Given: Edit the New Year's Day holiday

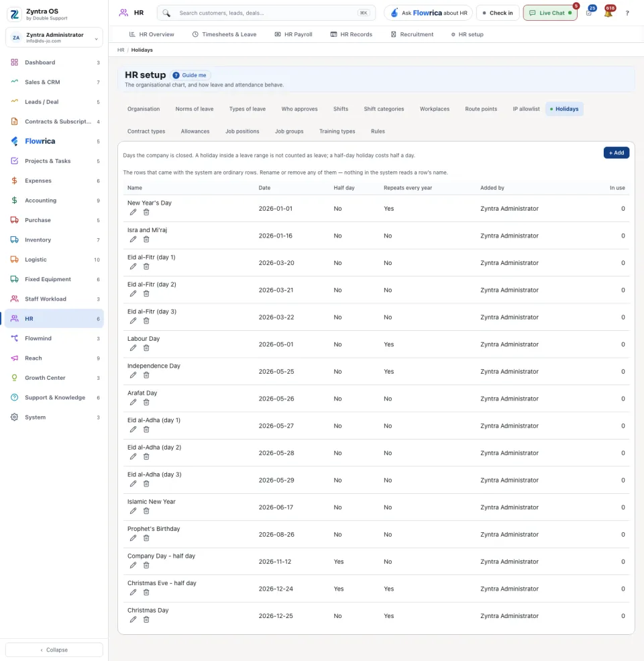Looking at the screenshot, I should (133, 212).
